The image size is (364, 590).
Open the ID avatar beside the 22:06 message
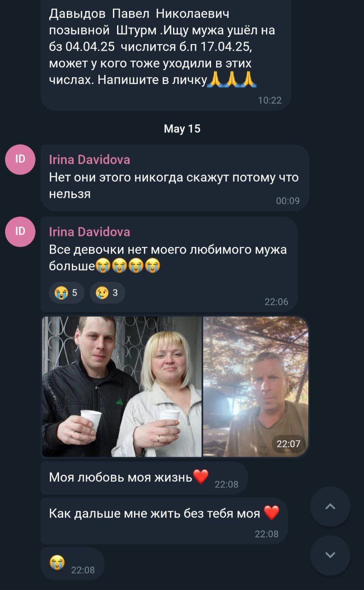pyautogui.click(x=20, y=231)
